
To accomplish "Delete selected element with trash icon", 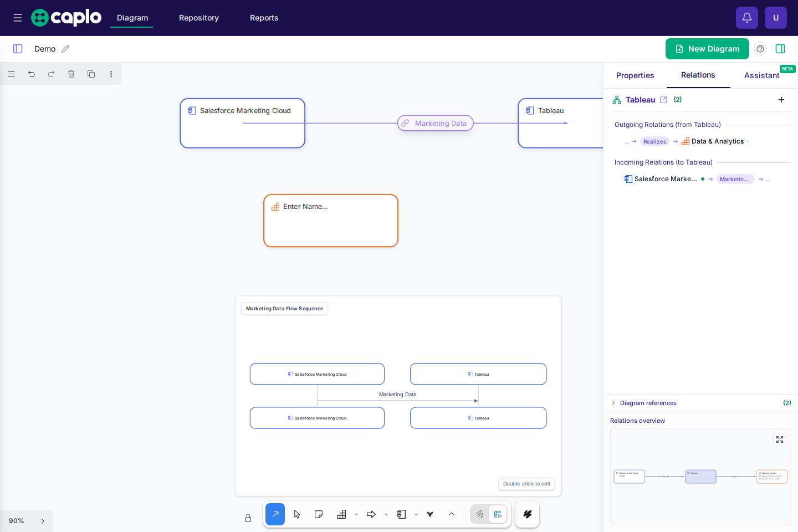I will tap(71, 74).
